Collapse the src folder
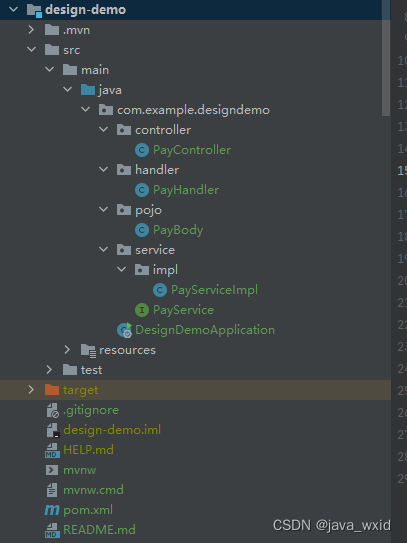 (x=32, y=50)
